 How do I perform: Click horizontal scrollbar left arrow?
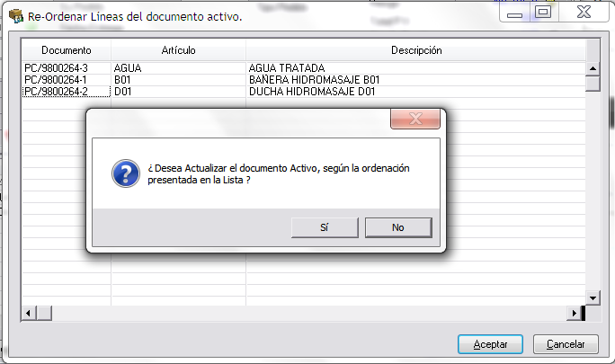point(28,313)
